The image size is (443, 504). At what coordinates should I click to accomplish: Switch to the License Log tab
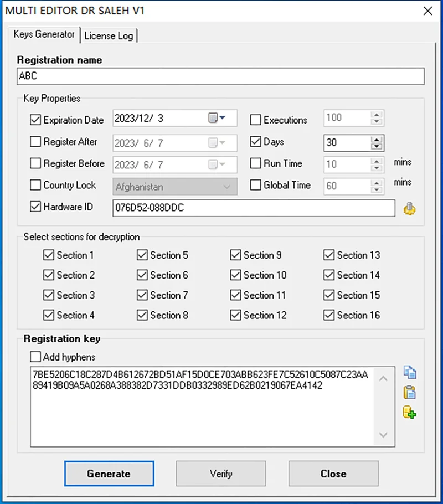(x=109, y=35)
